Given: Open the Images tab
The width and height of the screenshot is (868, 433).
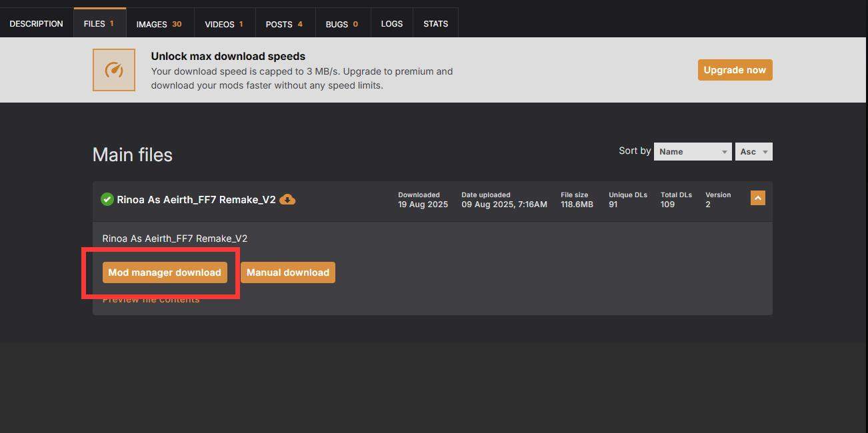Looking at the screenshot, I should point(159,24).
